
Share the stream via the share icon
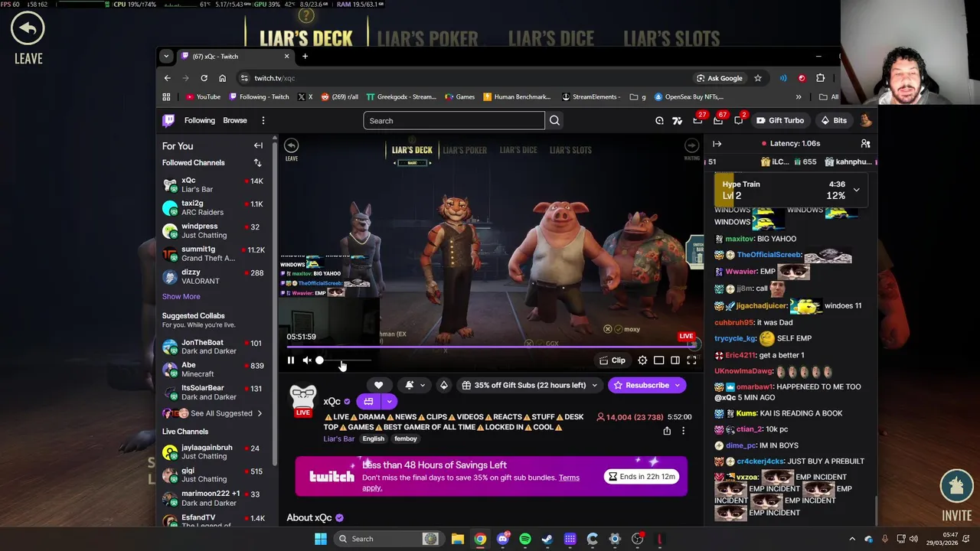(x=667, y=431)
